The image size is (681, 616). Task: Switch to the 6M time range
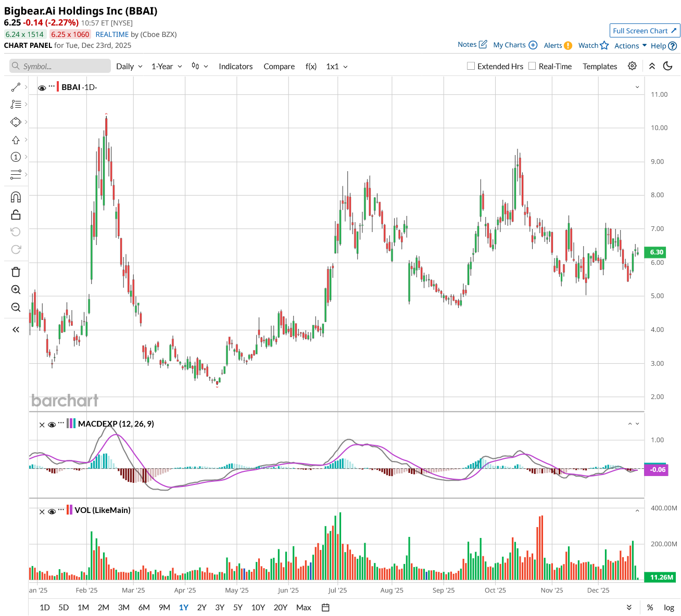pyautogui.click(x=144, y=607)
